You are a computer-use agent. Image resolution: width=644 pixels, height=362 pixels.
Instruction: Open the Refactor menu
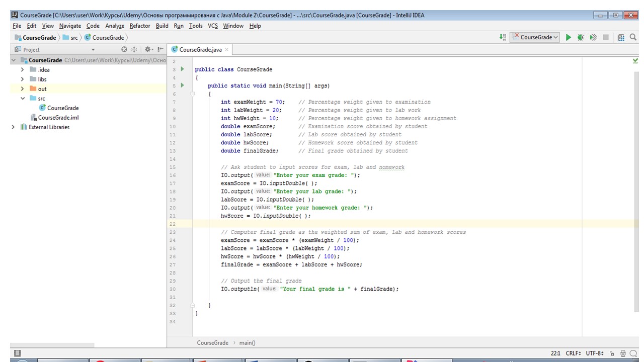point(139,26)
